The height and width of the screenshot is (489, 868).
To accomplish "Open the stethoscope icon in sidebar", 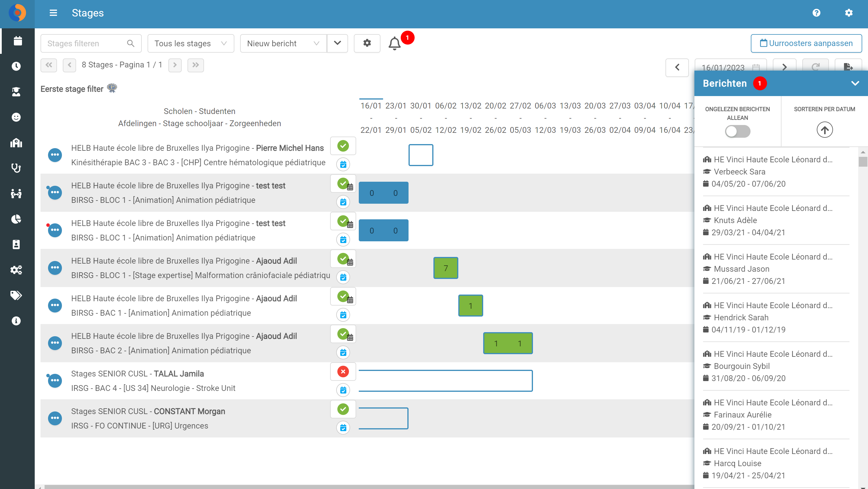I will [16, 168].
